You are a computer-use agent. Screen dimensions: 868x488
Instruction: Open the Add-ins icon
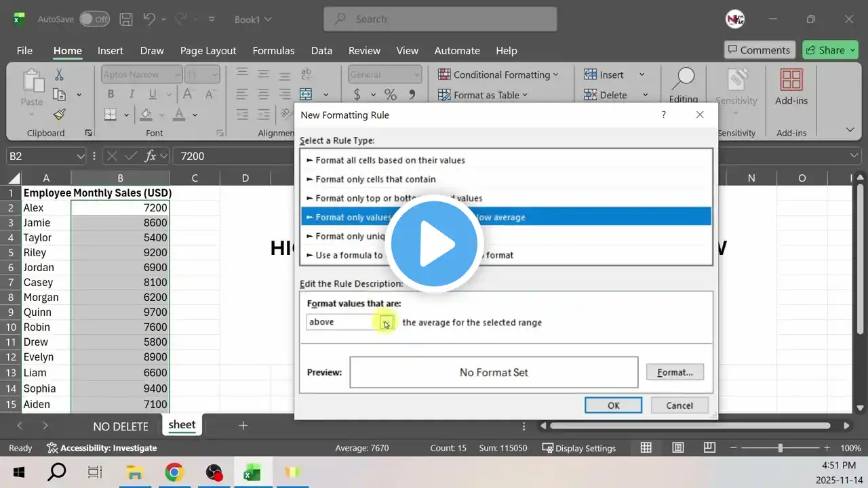(x=791, y=87)
